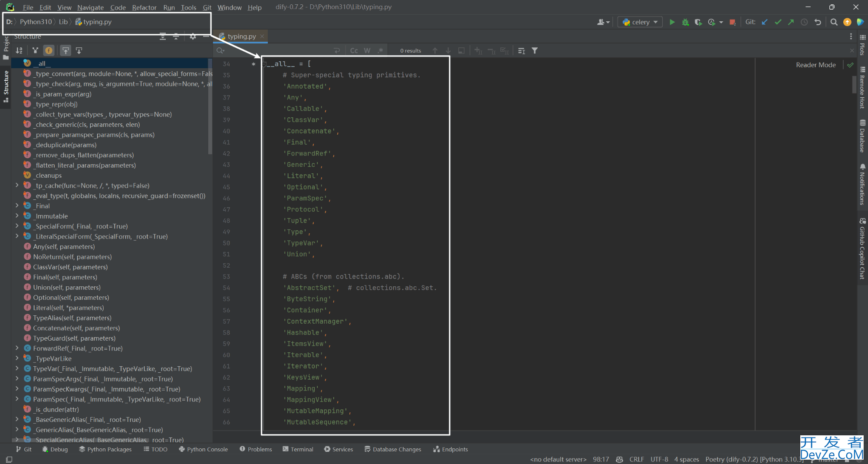Toggle alphabetical sort in Structure
Screen dimensions: 868x464
coord(19,51)
